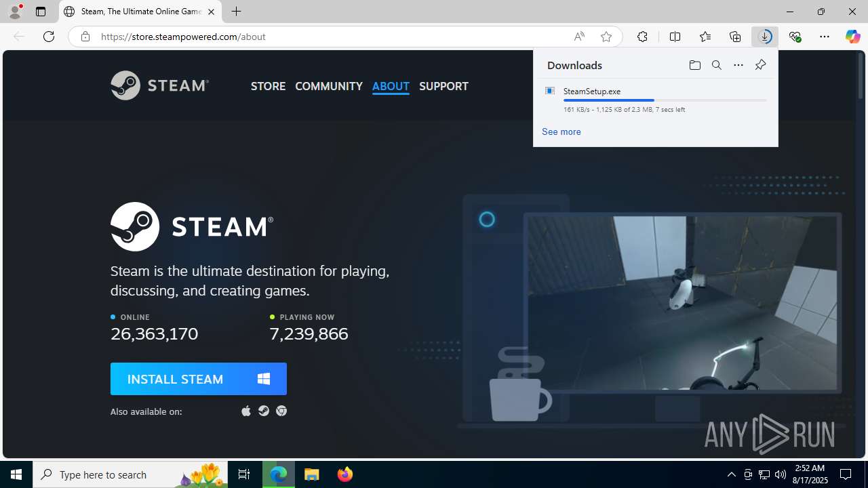
Task: Open the Copilot sidebar icon
Action: click(853, 37)
